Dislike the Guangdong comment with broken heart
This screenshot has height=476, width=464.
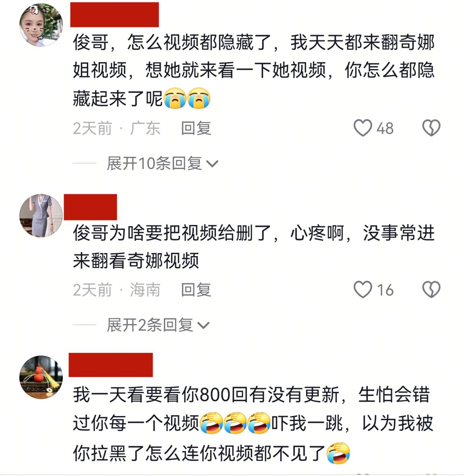[x=431, y=128]
